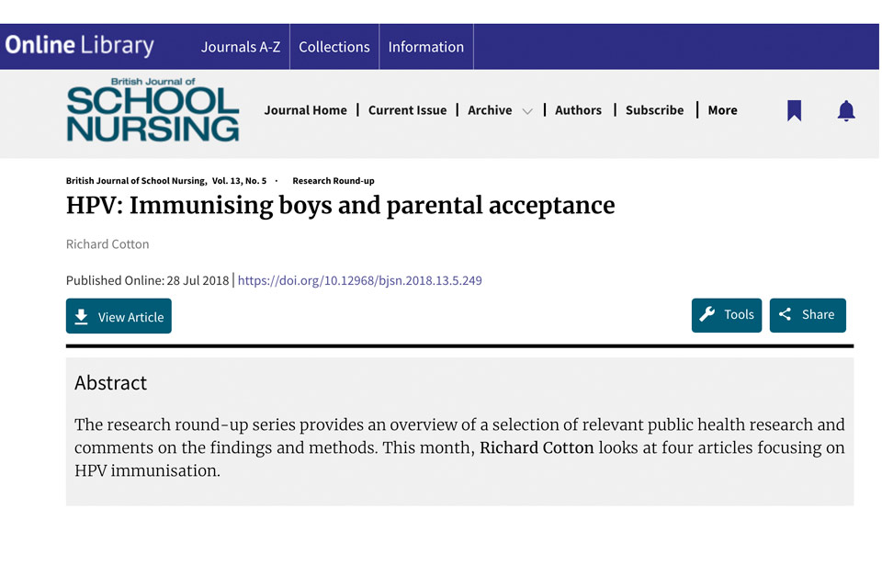The width and height of the screenshot is (882, 588).
Task: Open the Collections menu
Action: click(334, 46)
